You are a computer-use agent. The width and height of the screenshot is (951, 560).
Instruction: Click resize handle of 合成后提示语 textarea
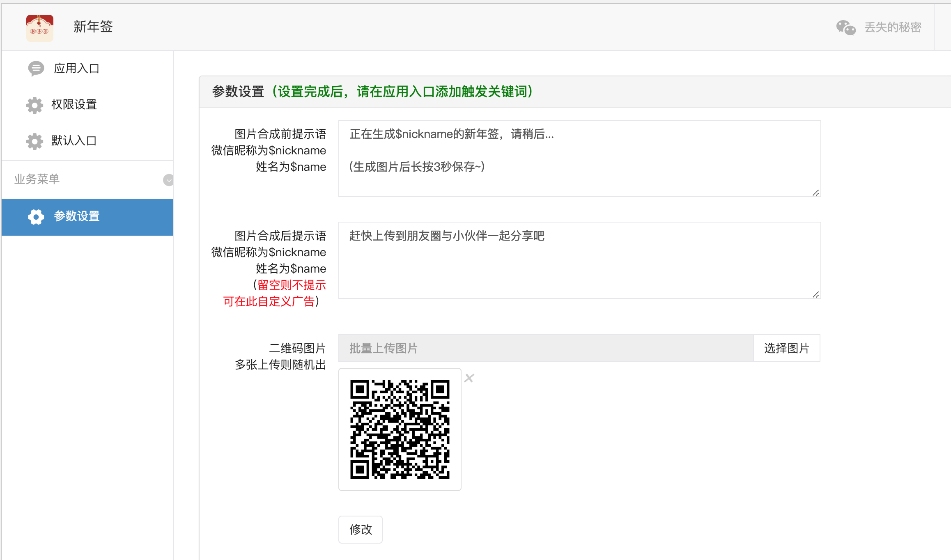[x=816, y=294]
